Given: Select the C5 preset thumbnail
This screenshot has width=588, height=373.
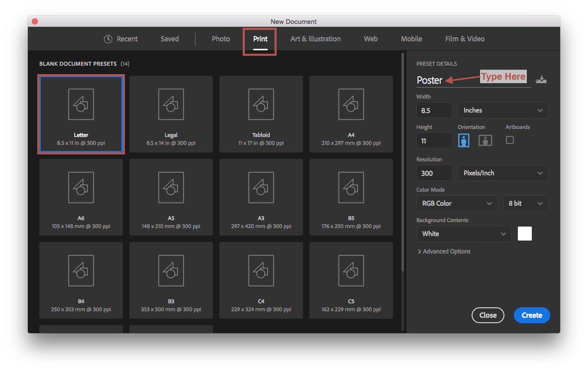Looking at the screenshot, I should point(351,281).
